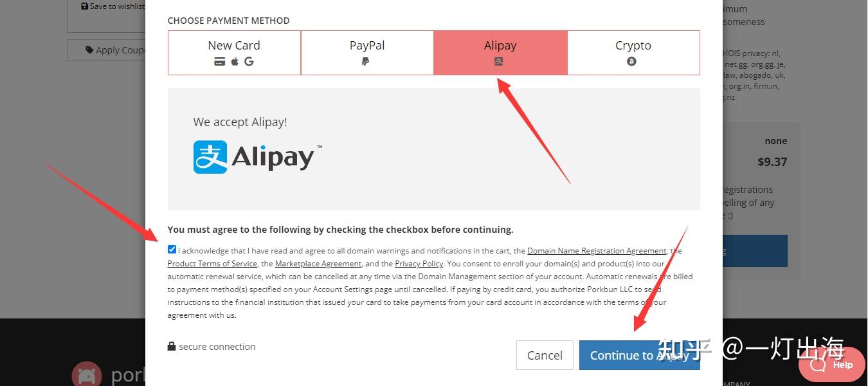The width and height of the screenshot is (868, 386).
Task: Switch to the PayPal payment tab
Action: click(x=367, y=53)
